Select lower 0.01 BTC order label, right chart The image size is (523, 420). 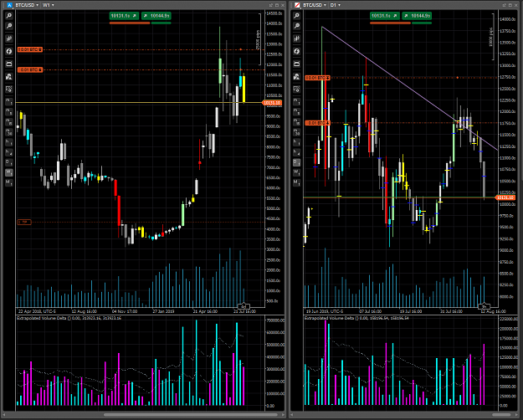click(318, 123)
